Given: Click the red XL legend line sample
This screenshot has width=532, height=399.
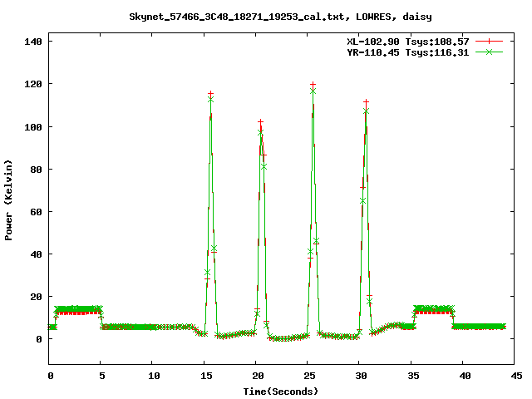Looking at the screenshot, I should coord(489,42).
